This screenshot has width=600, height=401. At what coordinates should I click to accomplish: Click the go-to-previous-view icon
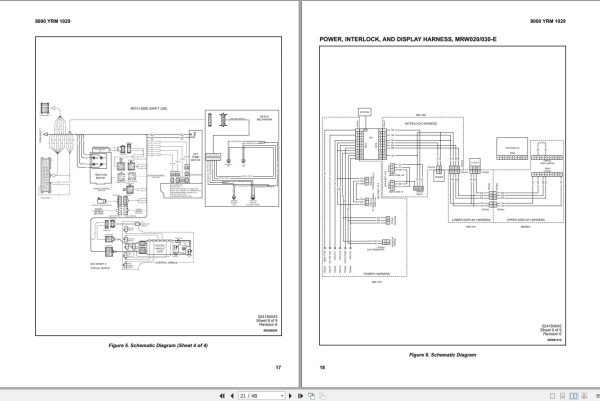point(311,396)
